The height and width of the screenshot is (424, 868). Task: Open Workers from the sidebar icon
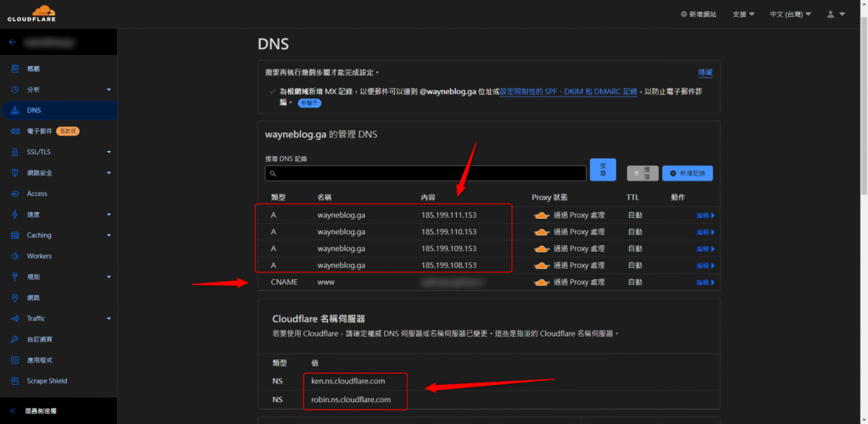pyautogui.click(x=15, y=256)
